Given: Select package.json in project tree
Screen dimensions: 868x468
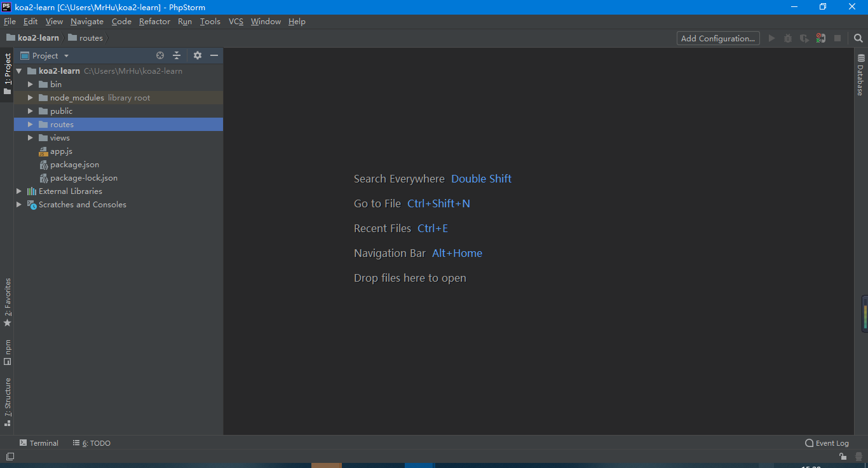Looking at the screenshot, I should pos(118,165).
